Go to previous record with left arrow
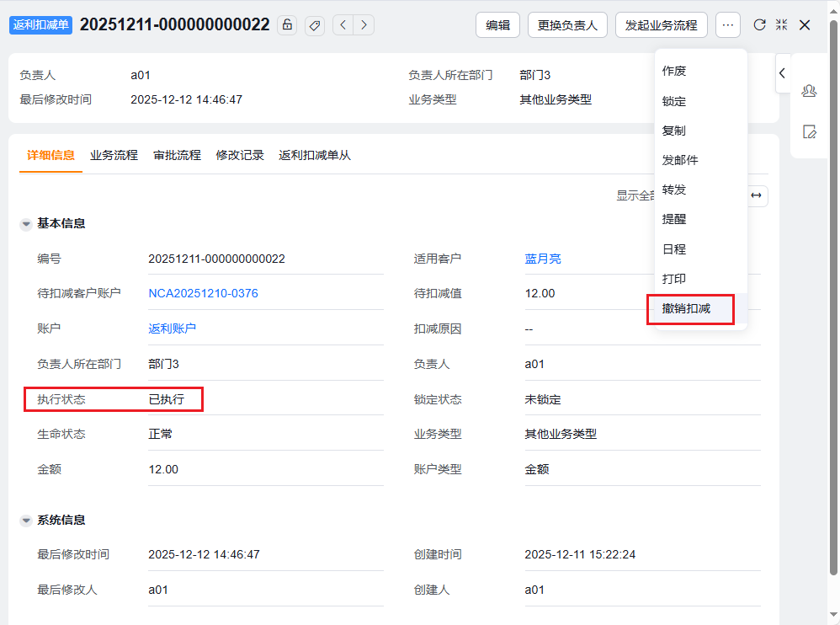 coord(343,24)
